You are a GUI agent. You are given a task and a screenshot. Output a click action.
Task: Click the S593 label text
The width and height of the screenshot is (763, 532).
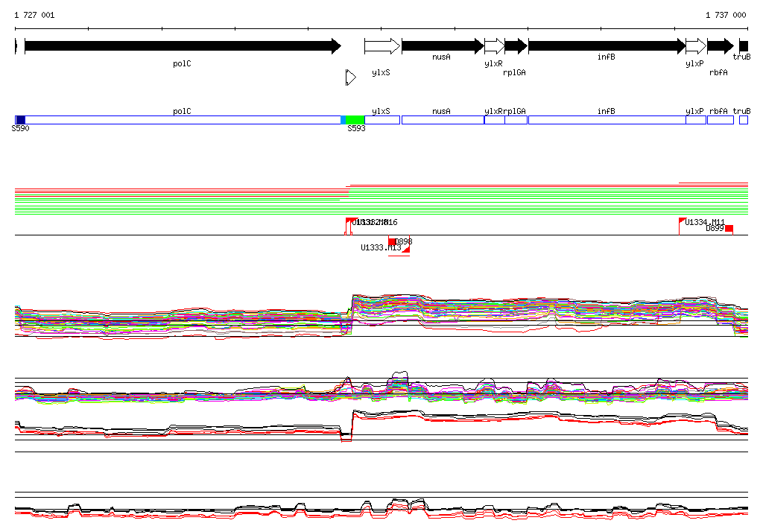pos(356,128)
